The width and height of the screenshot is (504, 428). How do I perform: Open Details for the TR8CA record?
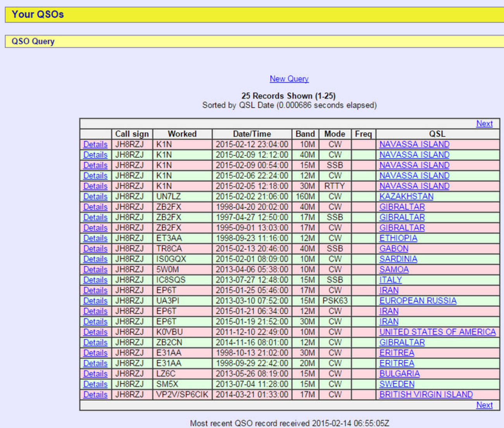pyautogui.click(x=95, y=249)
